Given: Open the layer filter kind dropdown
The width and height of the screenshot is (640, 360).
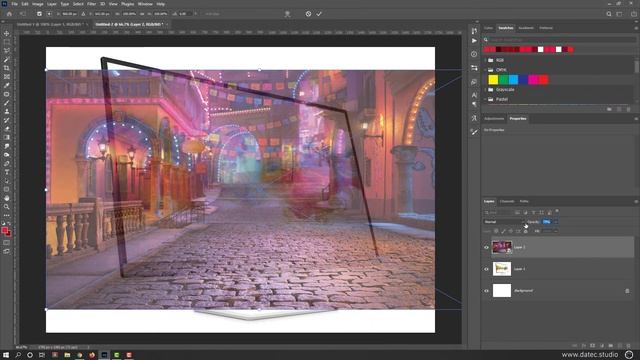Looking at the screenshot, I should pyautogui.click(x=498, y=213).
